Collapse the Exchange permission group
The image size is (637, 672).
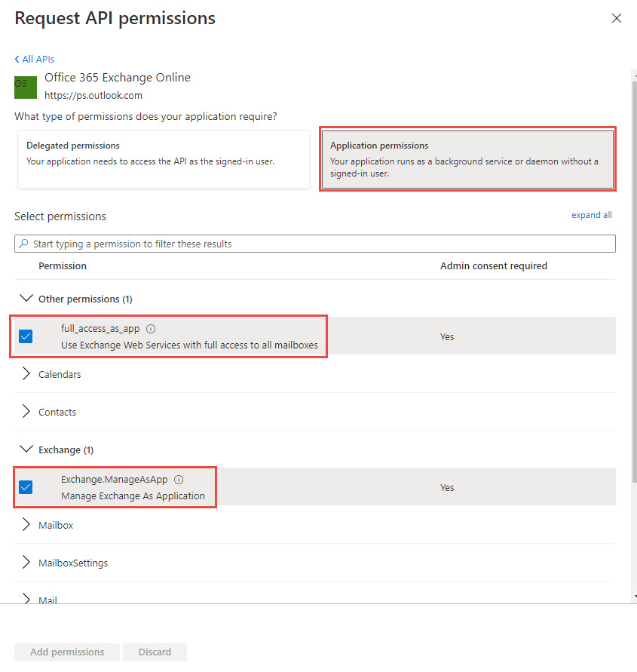pos(26,450)
